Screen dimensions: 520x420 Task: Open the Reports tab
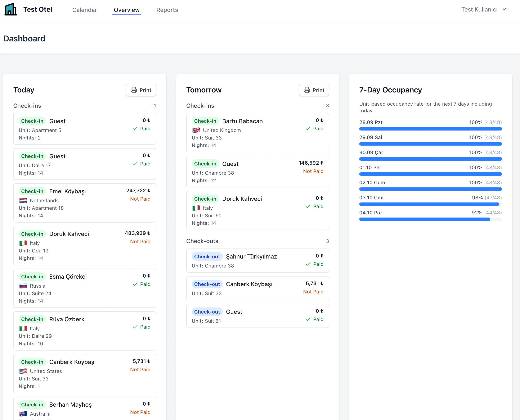point(167,10)
